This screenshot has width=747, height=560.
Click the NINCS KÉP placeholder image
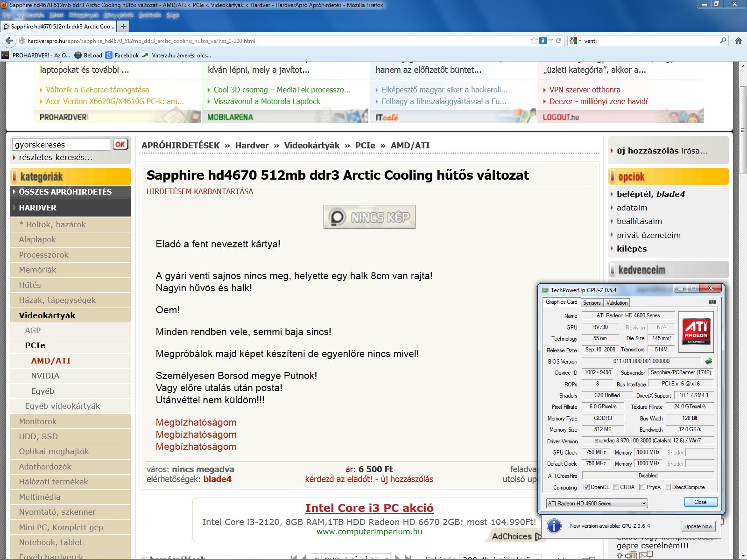pyautogui.click(x=369, y=217)
